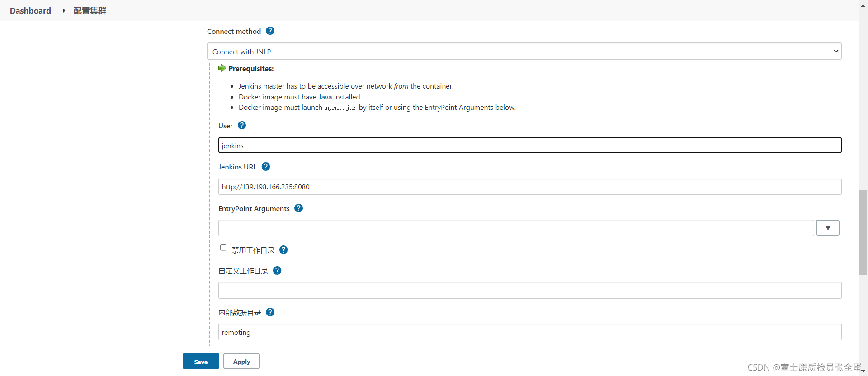This screenshot has height=376, width=868.
Task: Click the agent.jar prerequisite line
Action: (x=377, y=107)
